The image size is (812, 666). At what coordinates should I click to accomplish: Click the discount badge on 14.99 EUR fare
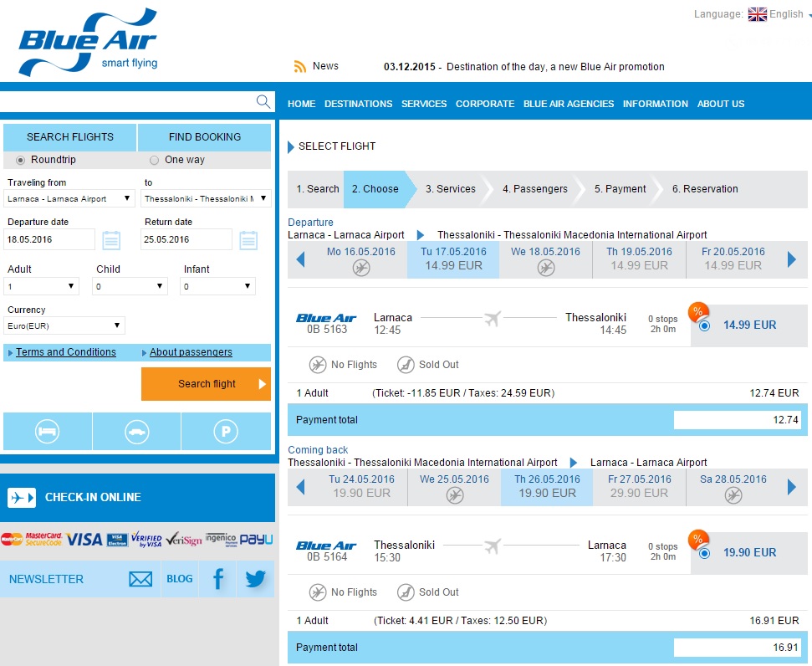pos(698,312)
